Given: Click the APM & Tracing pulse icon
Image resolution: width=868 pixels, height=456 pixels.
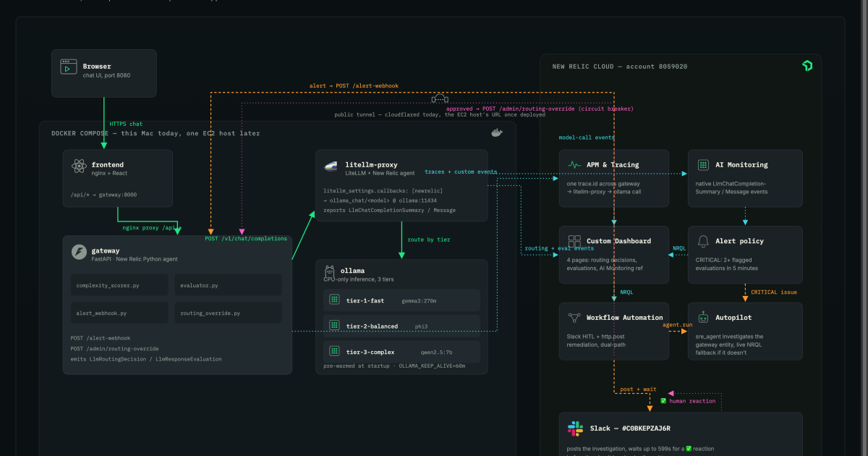Looking at the screenshot, I should (x=574, y=165).
